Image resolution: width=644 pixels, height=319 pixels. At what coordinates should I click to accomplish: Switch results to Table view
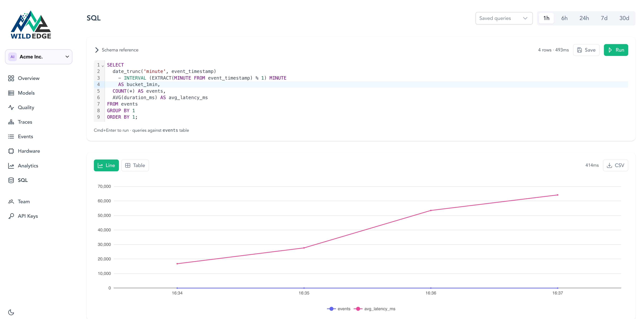(x=135, y=165)
